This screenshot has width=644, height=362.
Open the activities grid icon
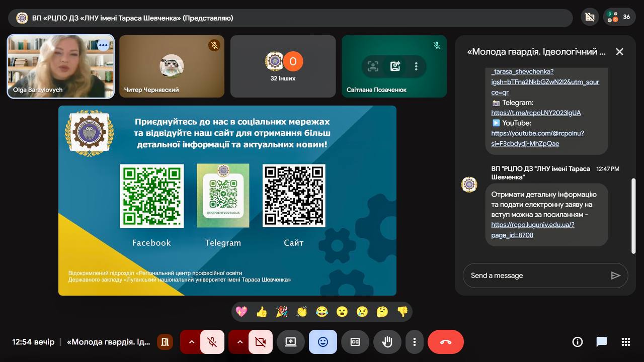coord(626,342)
